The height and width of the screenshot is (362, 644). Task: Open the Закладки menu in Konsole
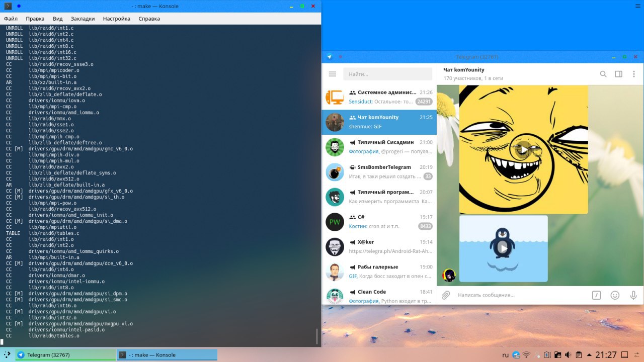[83, 19]
